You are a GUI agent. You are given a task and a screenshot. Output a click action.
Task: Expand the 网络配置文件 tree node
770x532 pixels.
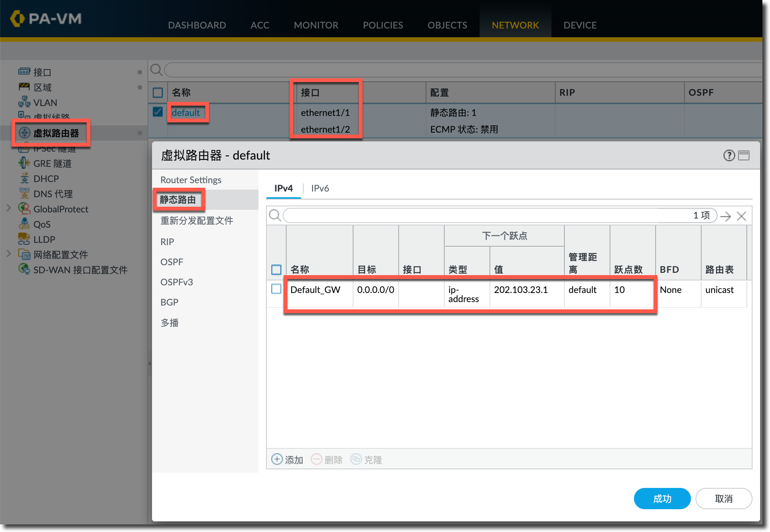point(9,253)
